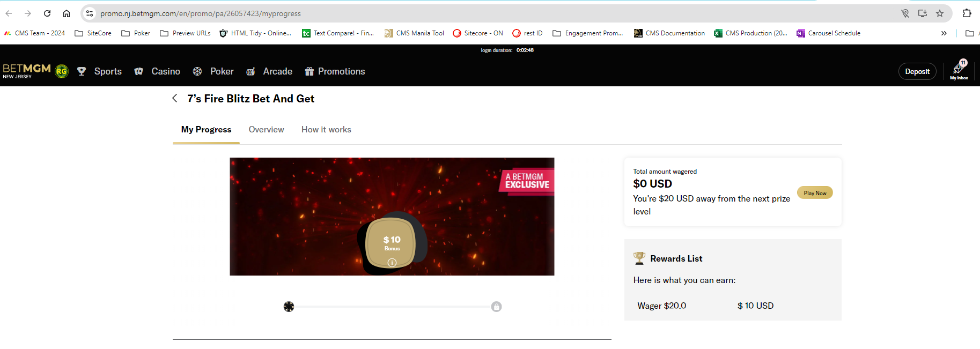Show more bookmarks with the chevron

(x=944, y=33)
